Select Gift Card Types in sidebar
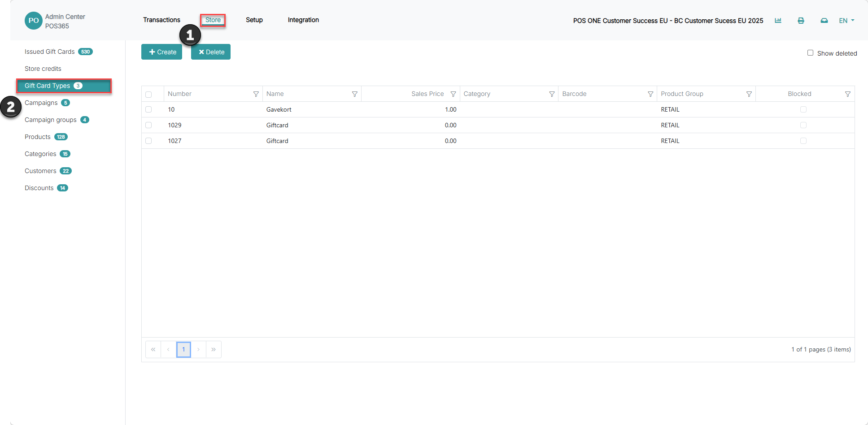This screenshot has height=425, width=868. (64, 86)
